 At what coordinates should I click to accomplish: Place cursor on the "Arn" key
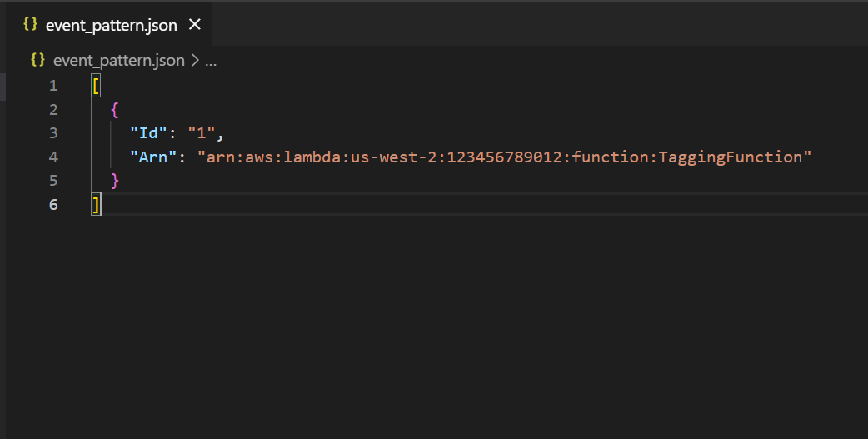pos(153,157)
